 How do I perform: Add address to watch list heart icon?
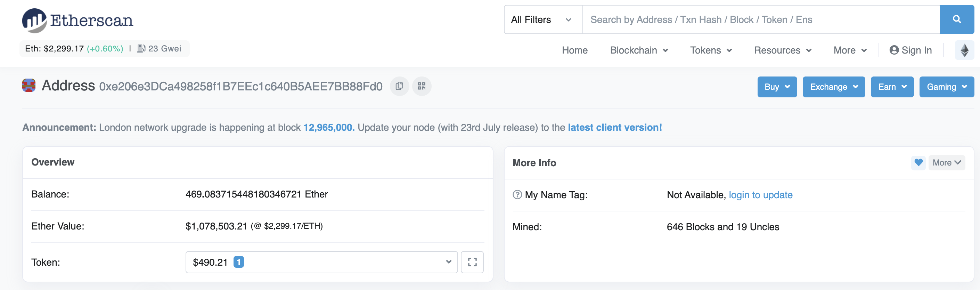coord(918,162)
